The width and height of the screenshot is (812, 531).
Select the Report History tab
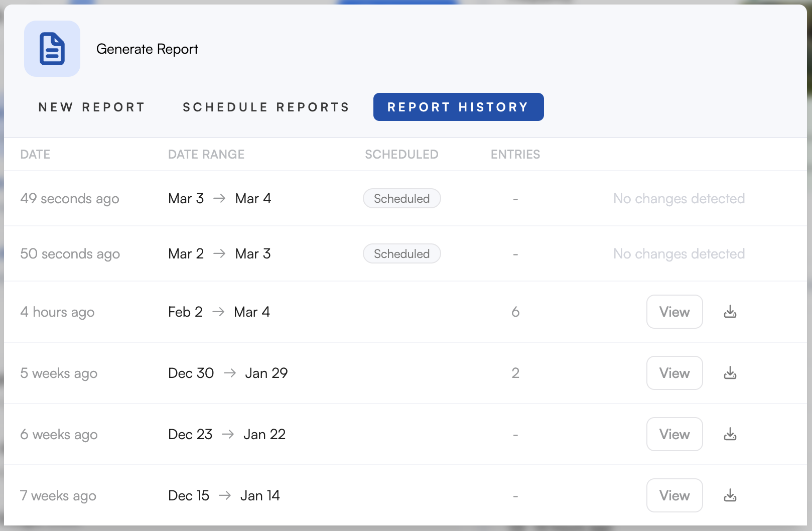coord(458,107)
